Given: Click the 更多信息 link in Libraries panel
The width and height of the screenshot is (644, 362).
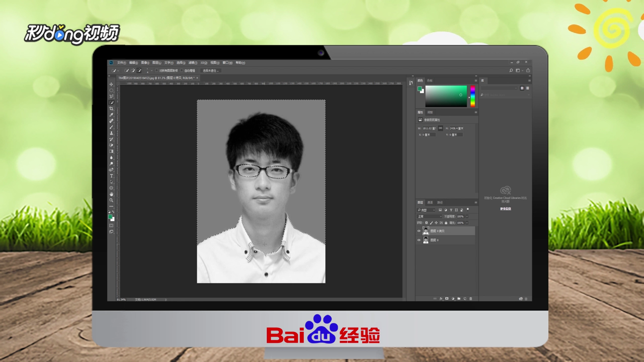Looking at the screenshot, I should pos(505,209).
